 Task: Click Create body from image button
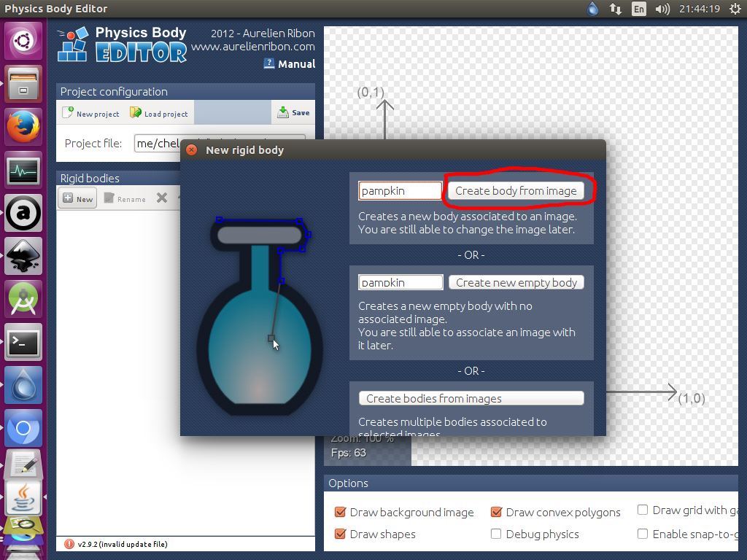[516, 190]
